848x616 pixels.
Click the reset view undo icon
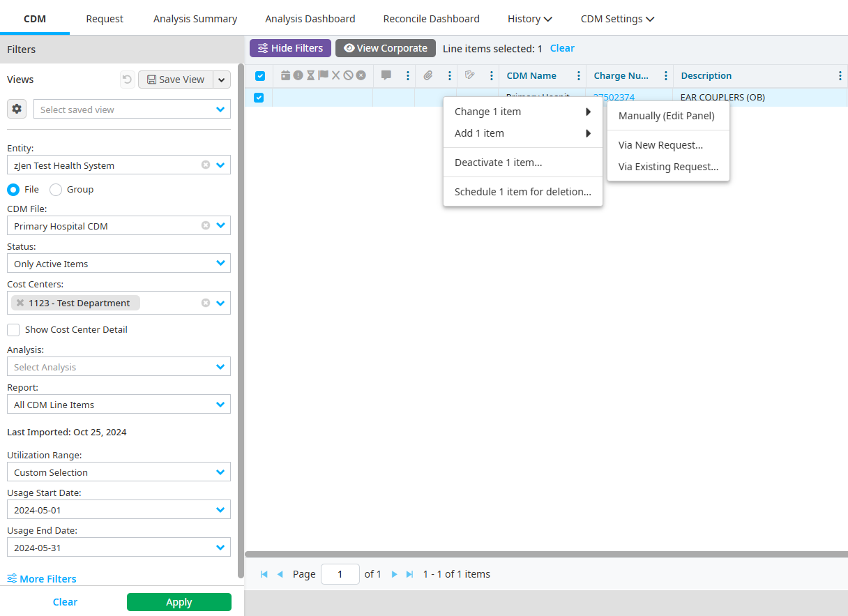point(127,80)
